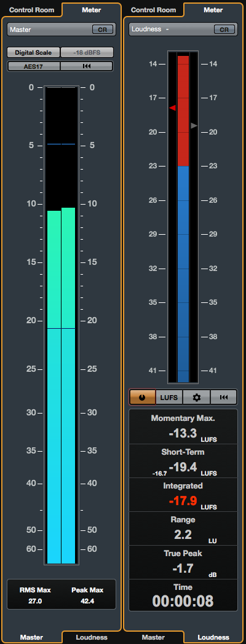Switch to Loudness tab at bottom of right panel
The height and width of the screenshot is (644, 246).
click(213, 637)
